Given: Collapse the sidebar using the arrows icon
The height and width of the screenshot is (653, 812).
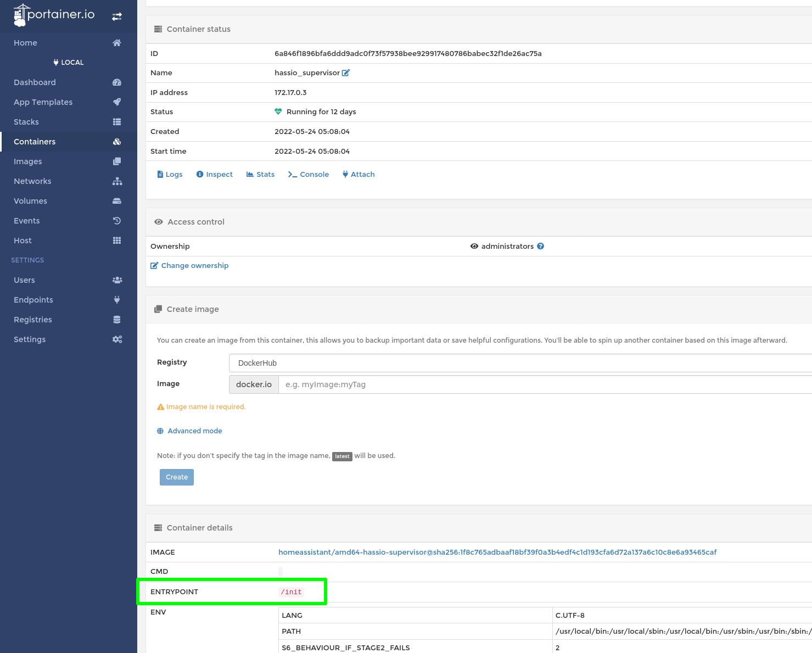Looking at the screenshot, I should 117,16.
